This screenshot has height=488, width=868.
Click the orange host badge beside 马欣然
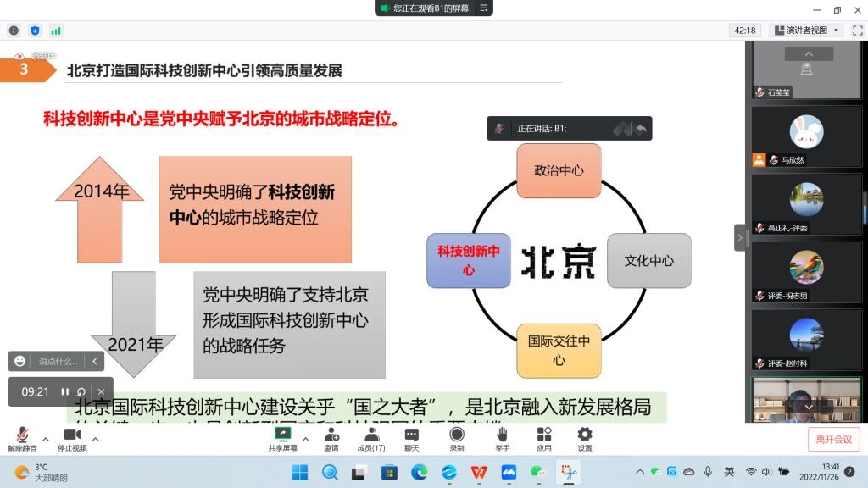click(759, 160)
